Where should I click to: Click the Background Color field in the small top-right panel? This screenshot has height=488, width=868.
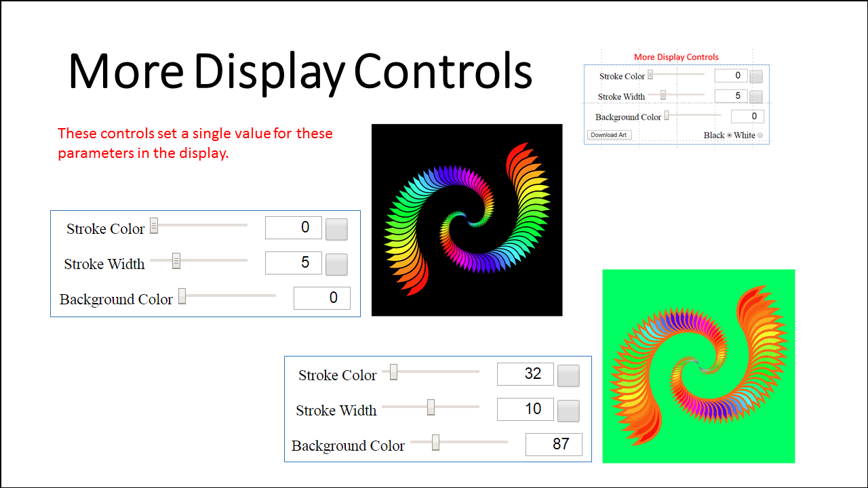pos(747,117)
